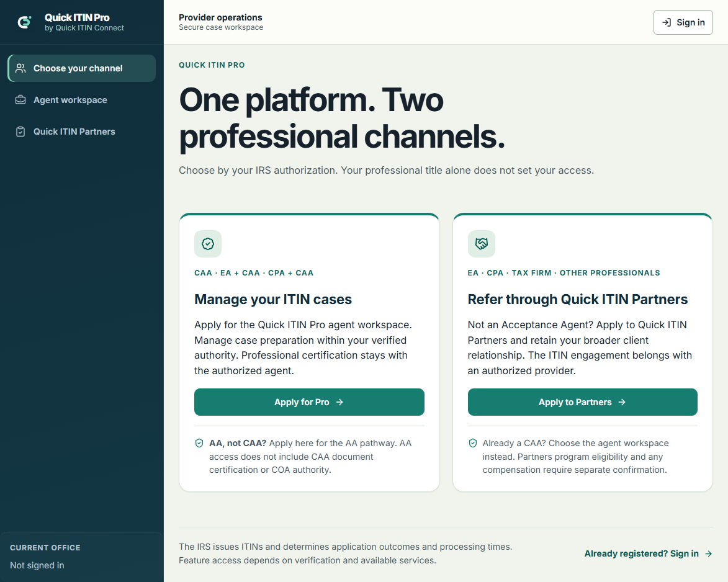Click the CURRENT OFFICE label in sidebar
This screenshot has width=728, height=582.
click(x=45, y=548)
